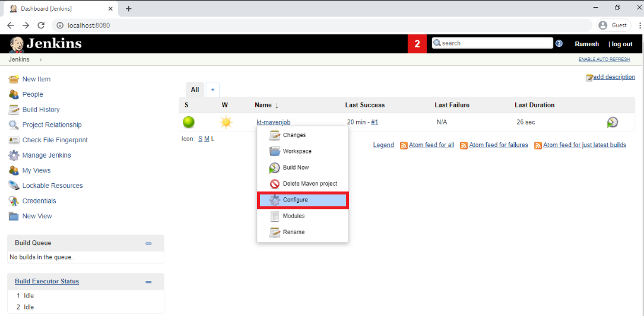Select Workspace from the context menu
This screenshot has width=644, height=316.
[x=302, y=151]
